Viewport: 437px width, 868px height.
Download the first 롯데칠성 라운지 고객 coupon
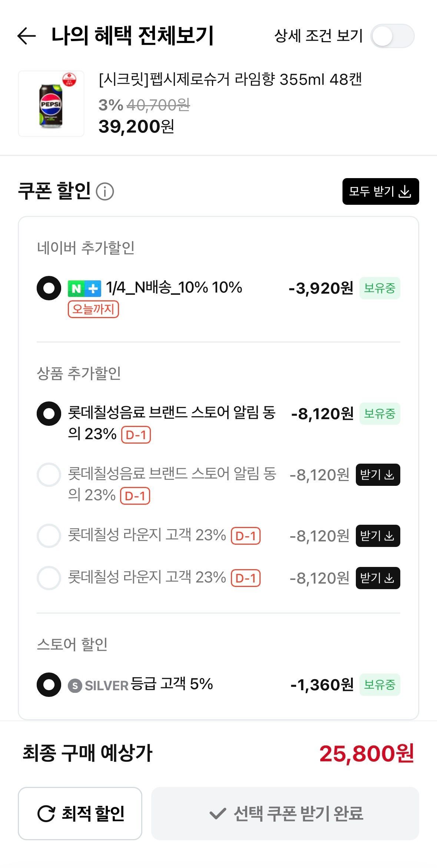tap(378, 536)
